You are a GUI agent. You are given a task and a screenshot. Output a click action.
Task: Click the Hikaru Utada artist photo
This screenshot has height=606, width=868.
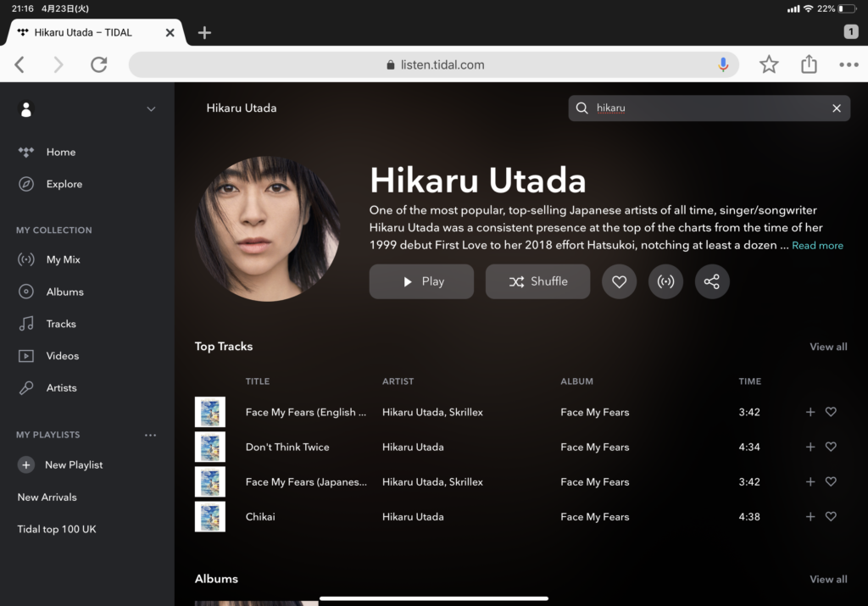(268, 229)
